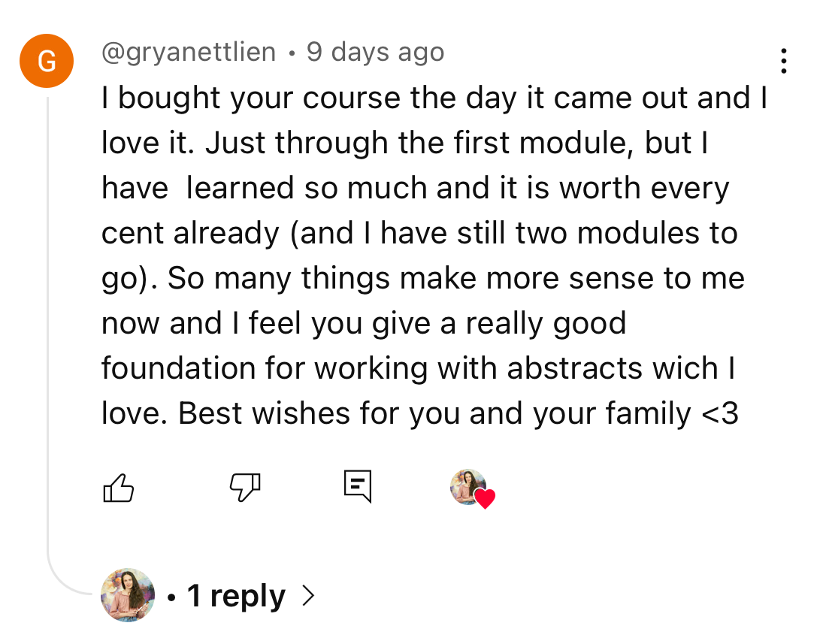Click the reply author's avatar thumbnail

(128, 595)
